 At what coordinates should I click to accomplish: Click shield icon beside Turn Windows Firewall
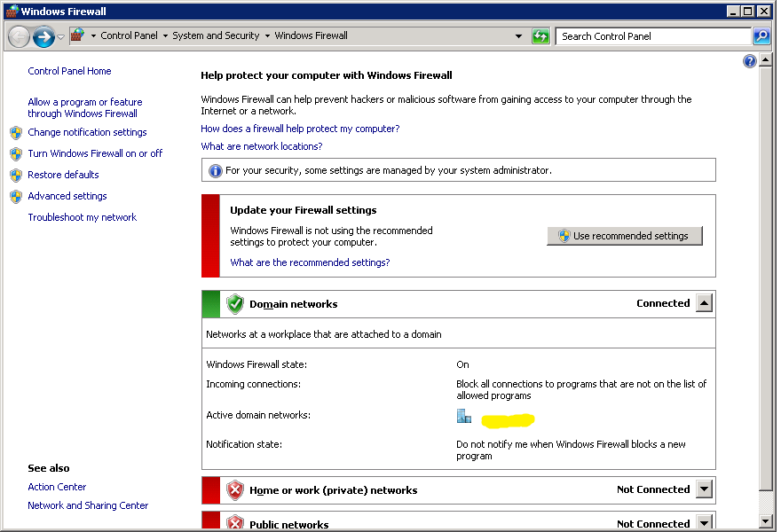(x=16, y=154)
